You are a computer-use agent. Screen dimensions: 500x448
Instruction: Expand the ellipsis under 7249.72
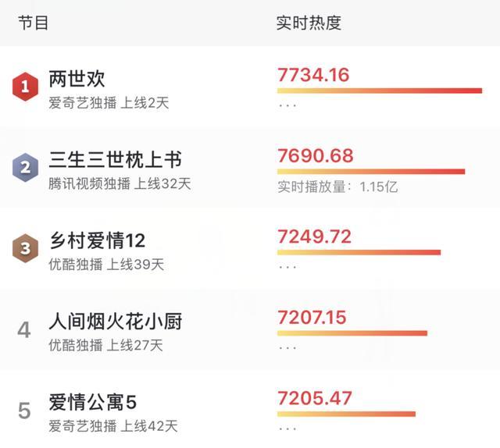287,267
